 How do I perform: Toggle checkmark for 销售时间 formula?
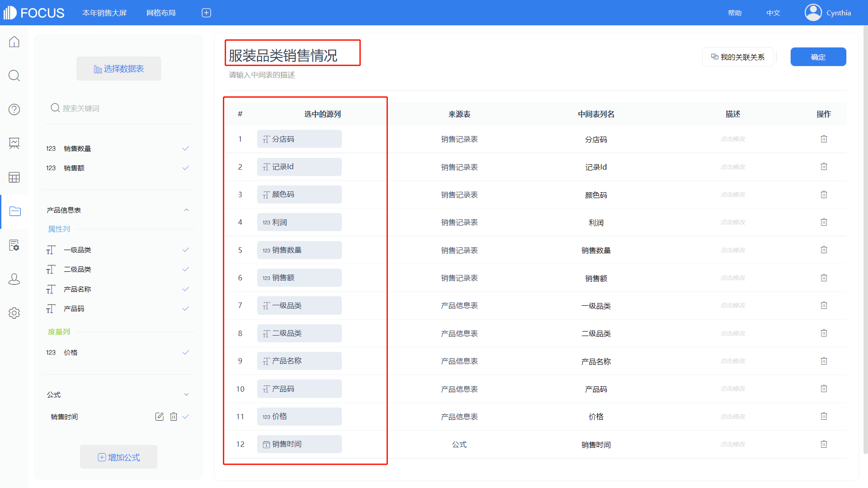click(x=185, y=417)
